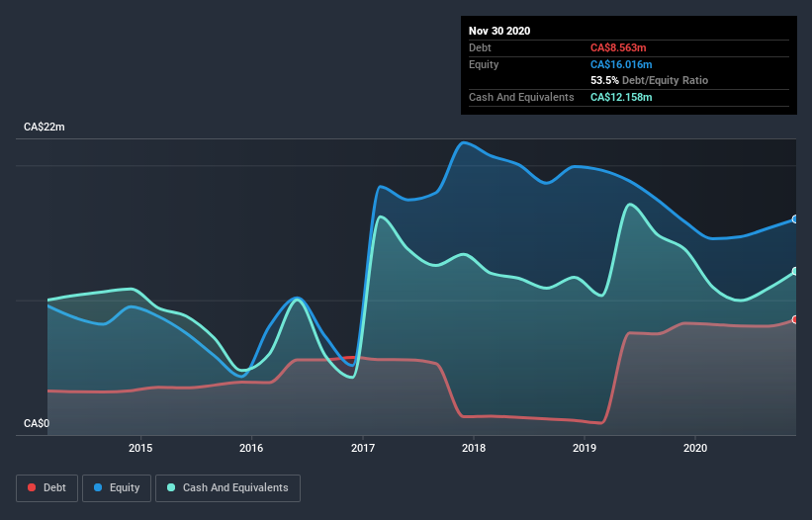Select the Equity endpoint marker on chart

click(x=795, y=219)
